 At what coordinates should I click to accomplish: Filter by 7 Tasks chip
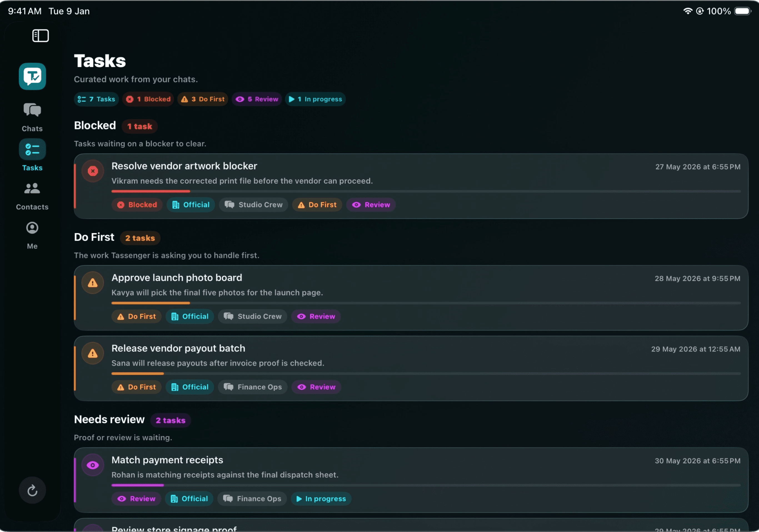96,99
